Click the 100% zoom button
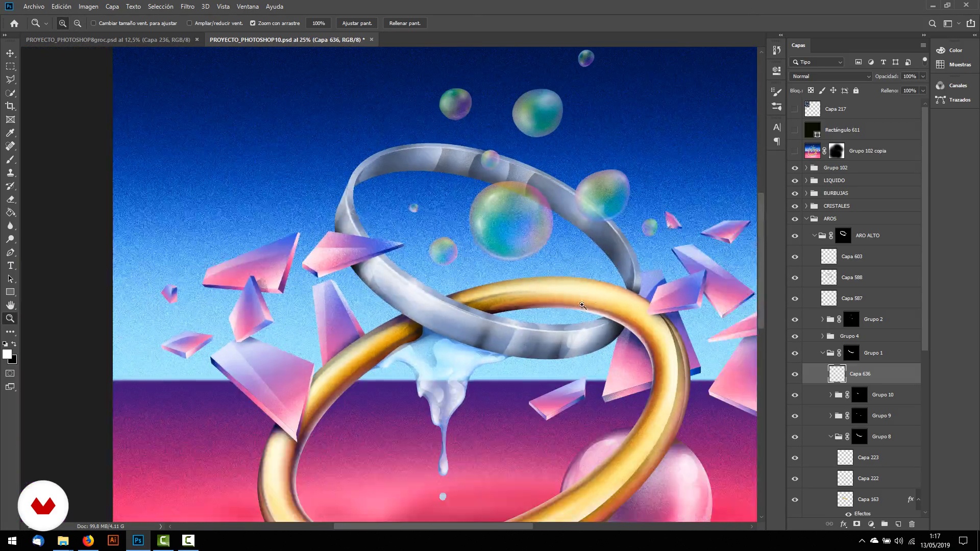Viewport: 980px width, 551px height. click(318, 23)
